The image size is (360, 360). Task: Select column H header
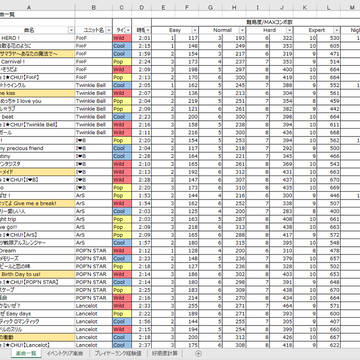click(x=234, y=7)
